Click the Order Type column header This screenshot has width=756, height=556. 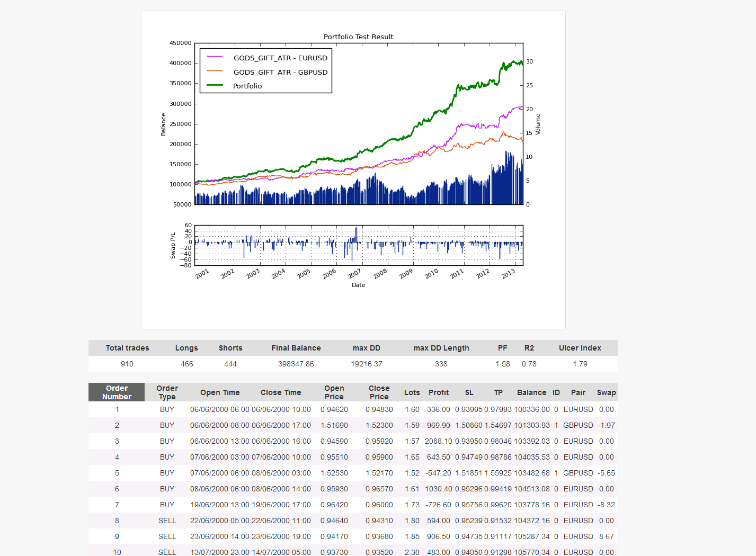tap(167, 392)
